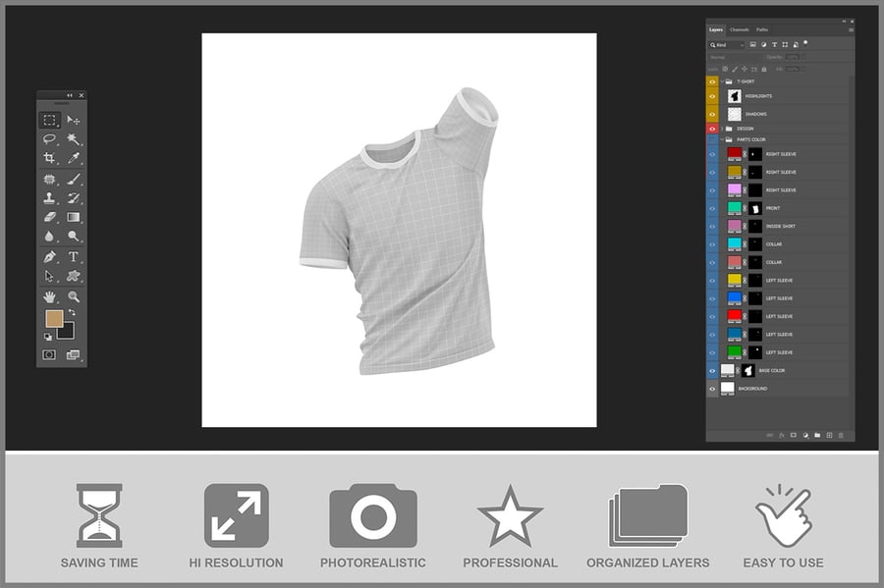Screen dimensions: 884x588
Task: Activate the Pen tool
Action: point(48,256)
